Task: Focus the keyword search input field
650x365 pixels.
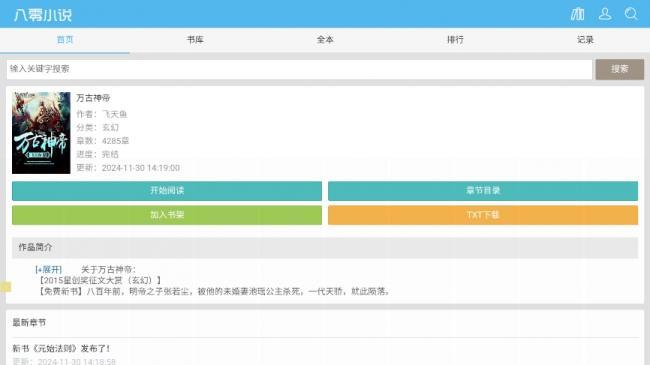Action: click(x=299, y=69)
